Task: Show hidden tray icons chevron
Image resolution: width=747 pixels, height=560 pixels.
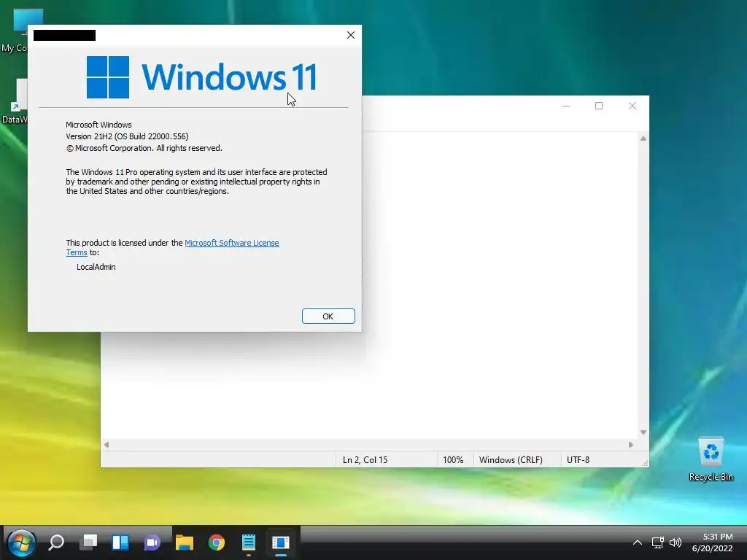Action: (638, 542)
